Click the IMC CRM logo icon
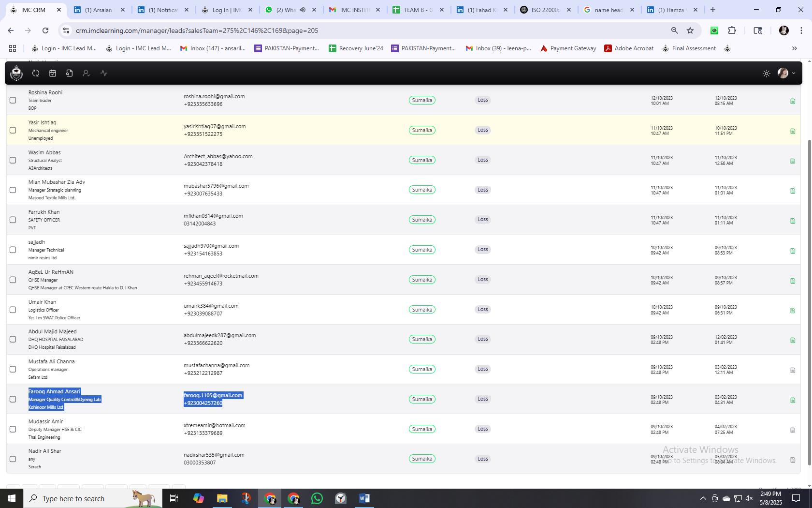 (16, 73)
